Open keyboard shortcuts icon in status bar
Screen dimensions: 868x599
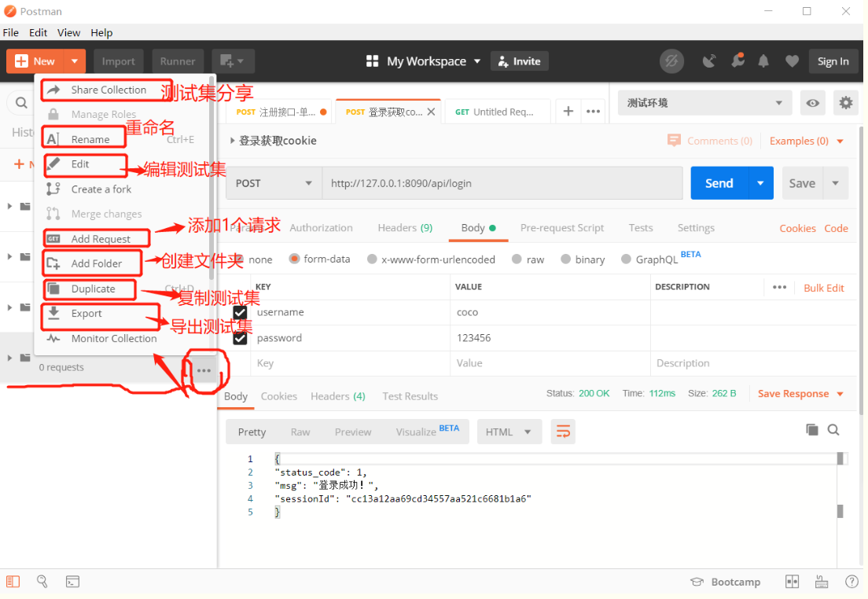click(822, 581)
